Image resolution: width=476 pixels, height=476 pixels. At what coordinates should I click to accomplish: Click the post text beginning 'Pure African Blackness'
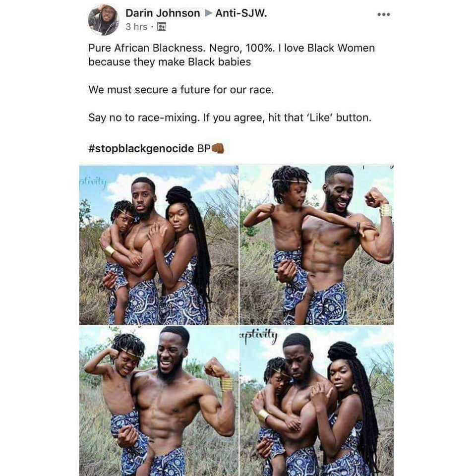[x=232, y=55]
